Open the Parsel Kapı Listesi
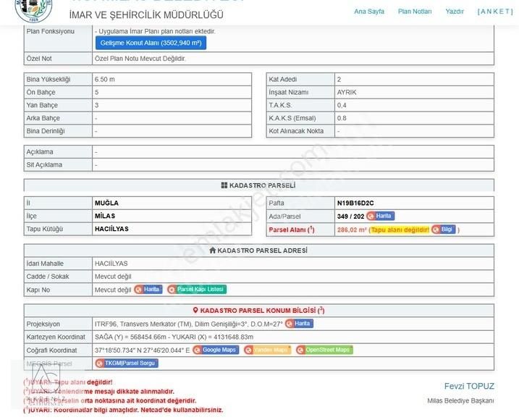Screen dimensions: 519x420 (196, 290)
